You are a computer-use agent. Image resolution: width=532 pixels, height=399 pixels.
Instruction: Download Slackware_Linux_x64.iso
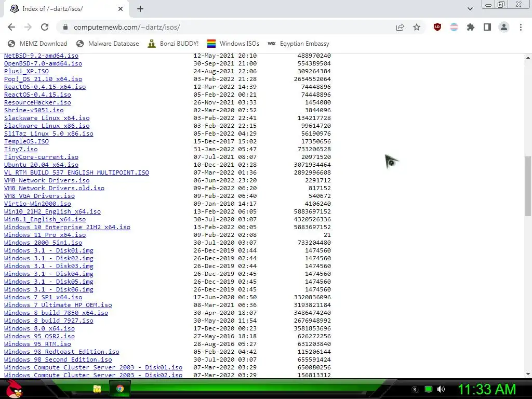47,118
